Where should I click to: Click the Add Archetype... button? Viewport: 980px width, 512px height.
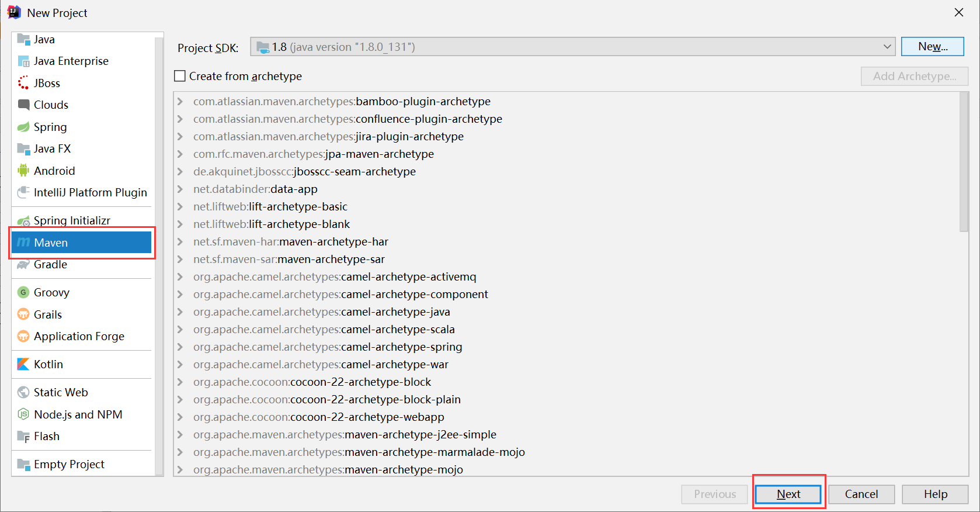click(x=915, y=76)
